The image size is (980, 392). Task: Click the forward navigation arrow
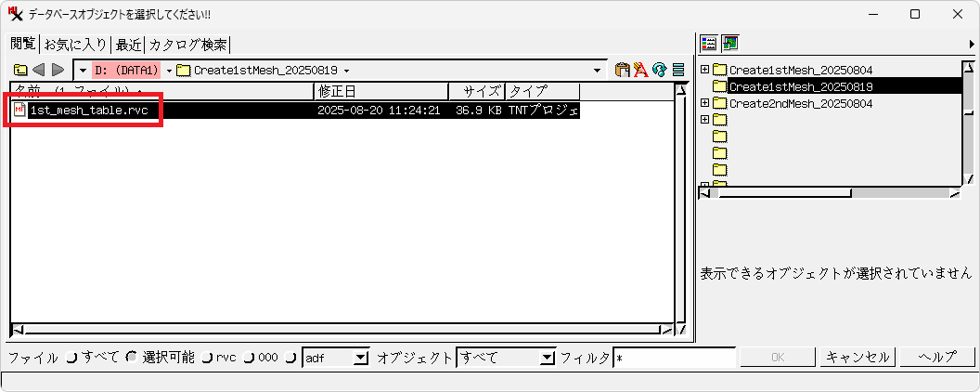coord(58,70)
